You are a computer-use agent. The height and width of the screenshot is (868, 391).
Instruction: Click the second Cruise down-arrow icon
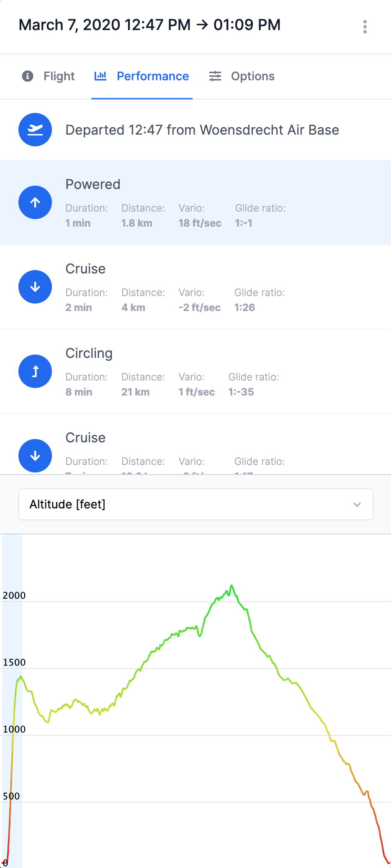[35, 456]
